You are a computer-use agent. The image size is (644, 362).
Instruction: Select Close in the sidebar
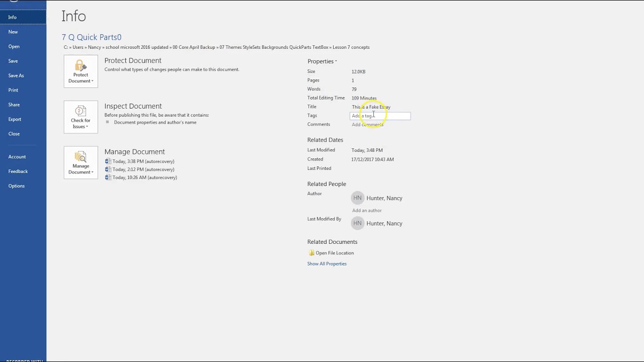[x=23, y=134]
